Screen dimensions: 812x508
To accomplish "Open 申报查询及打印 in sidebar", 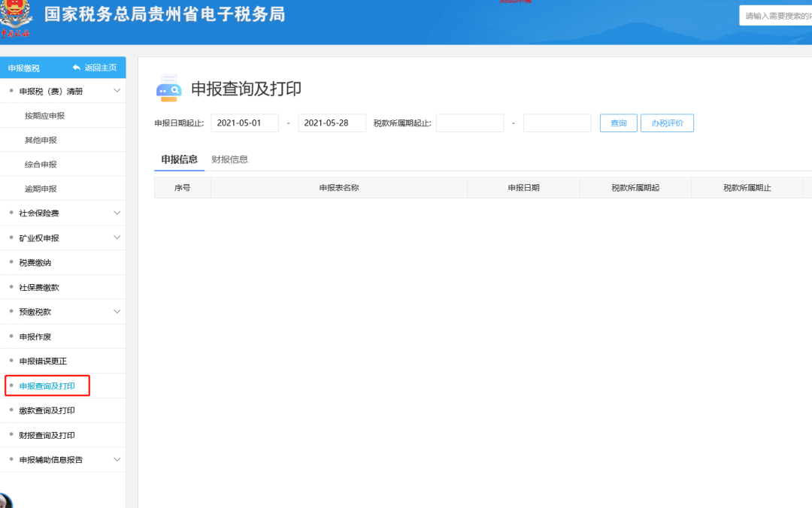I will click(x=47, y=386).
